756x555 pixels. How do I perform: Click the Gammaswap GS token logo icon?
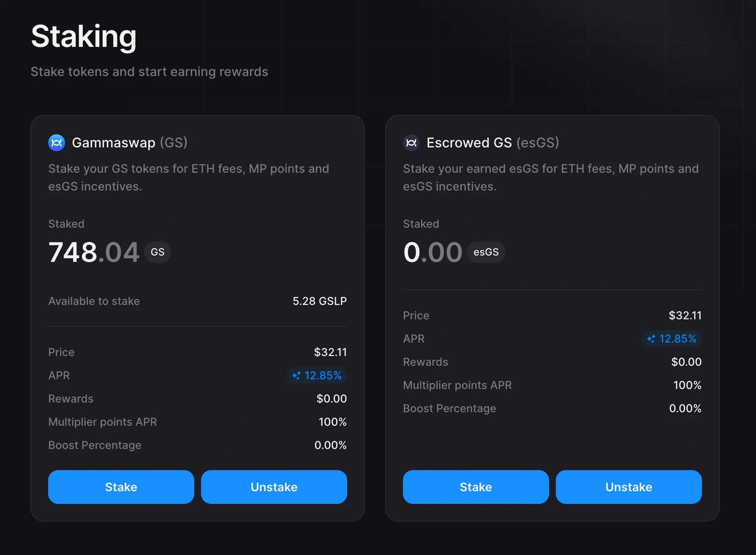tap(57, 143)
